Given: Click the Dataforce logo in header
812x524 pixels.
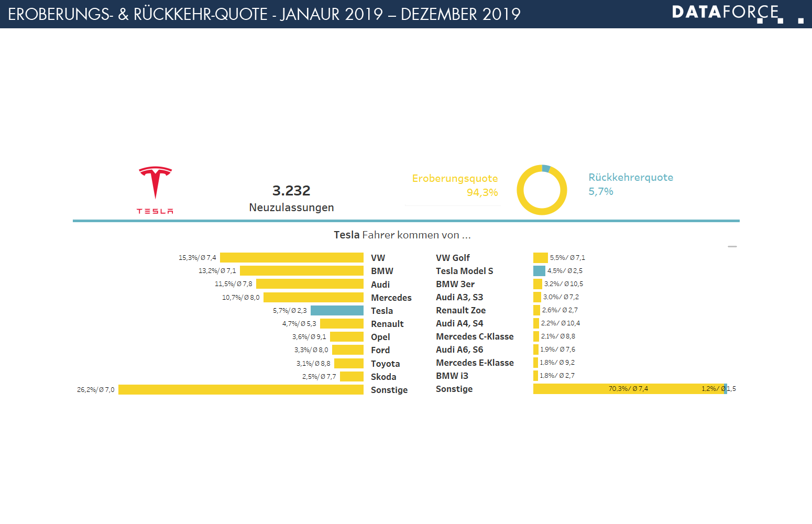Looking at the screenshot, I should click(x=738, y=13).
